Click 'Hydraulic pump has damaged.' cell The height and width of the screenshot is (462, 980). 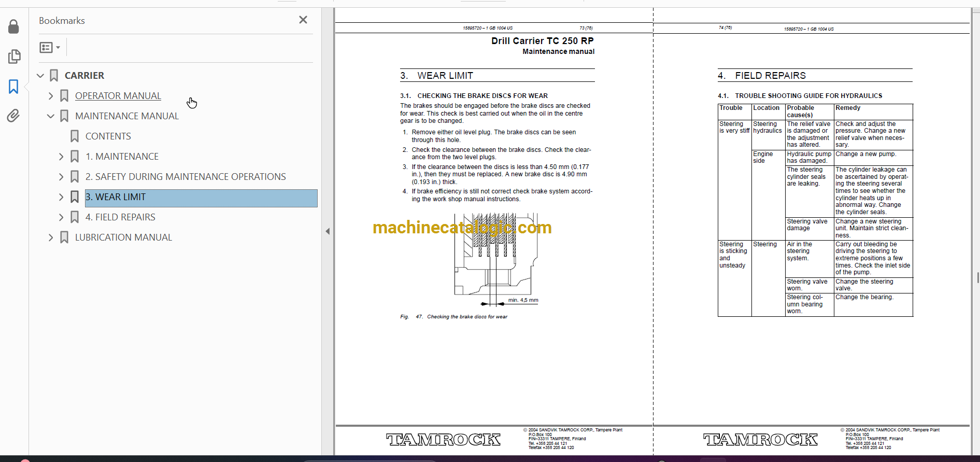point(809,158)
